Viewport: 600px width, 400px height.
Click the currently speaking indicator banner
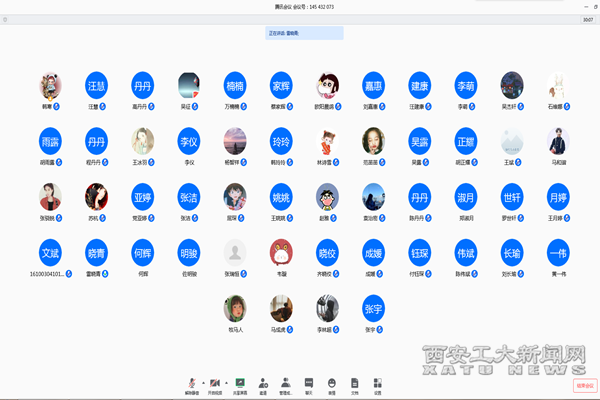304,33
